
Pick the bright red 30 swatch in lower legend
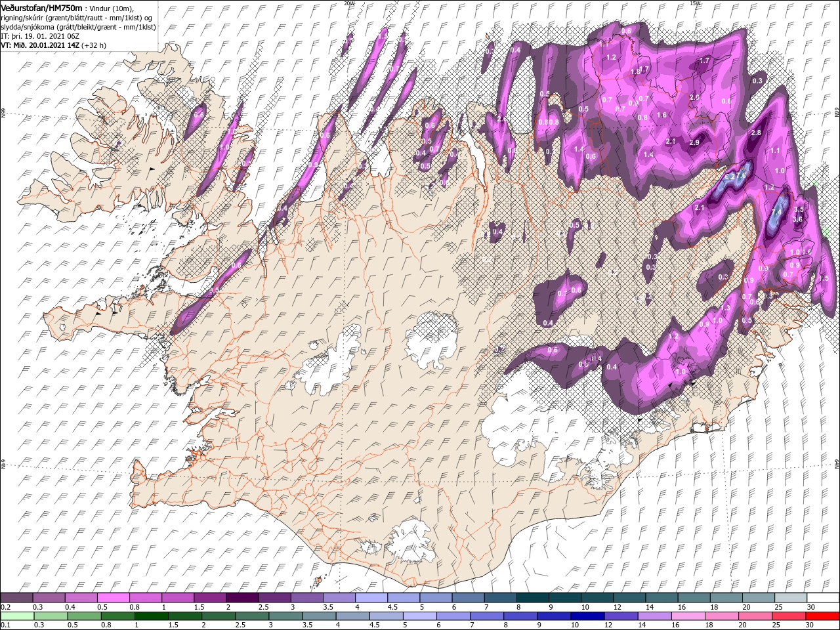click(821, 616)
